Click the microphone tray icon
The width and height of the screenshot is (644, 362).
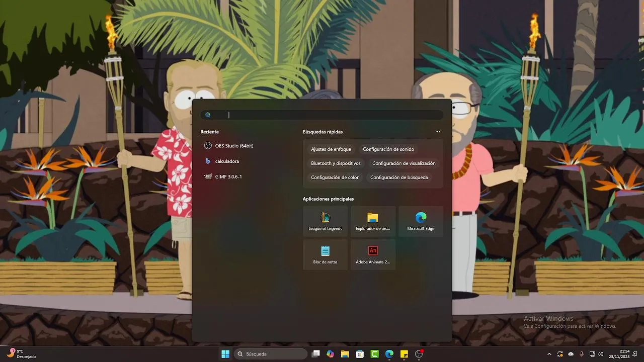click(582, 354)
